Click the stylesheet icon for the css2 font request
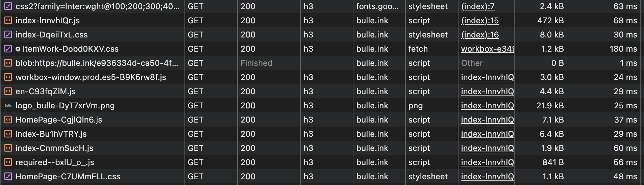Image resolution: width=644 pixels, height=185 pixels. 8,6
